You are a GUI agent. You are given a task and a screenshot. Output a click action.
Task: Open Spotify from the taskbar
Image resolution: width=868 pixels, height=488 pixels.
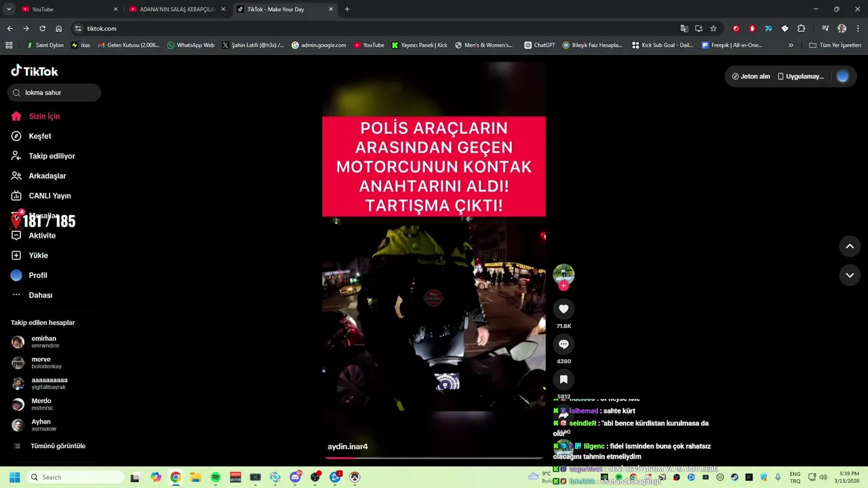point(216,477)
